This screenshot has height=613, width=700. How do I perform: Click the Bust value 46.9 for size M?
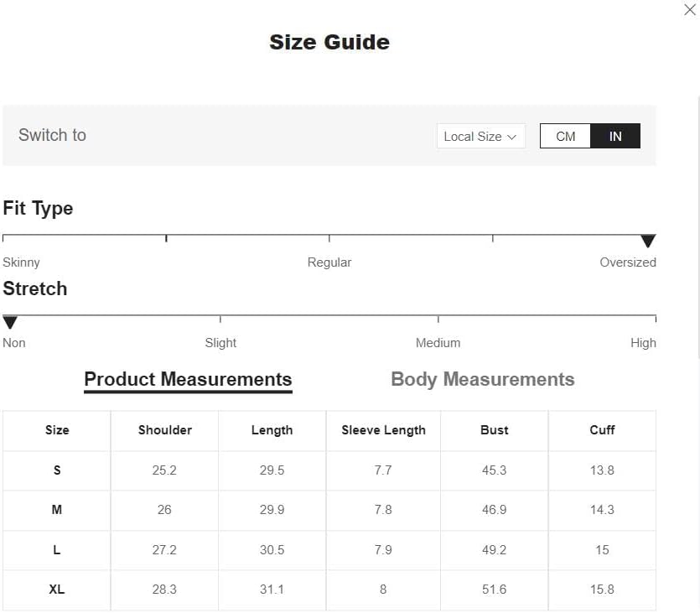pos(495,509)
